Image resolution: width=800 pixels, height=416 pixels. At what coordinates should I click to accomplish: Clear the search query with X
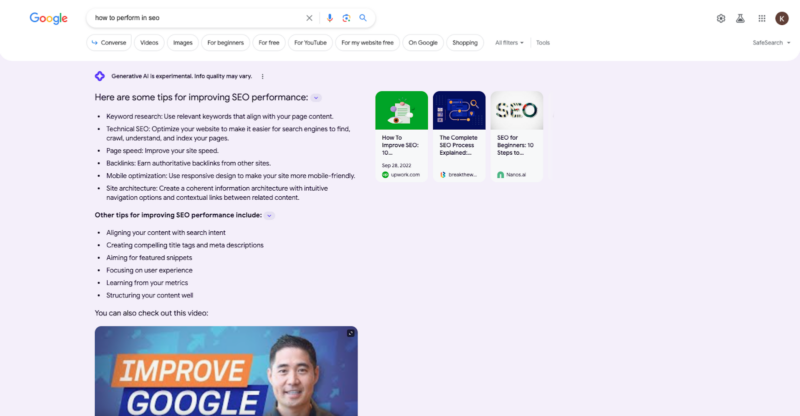click(x=309, y=18)
